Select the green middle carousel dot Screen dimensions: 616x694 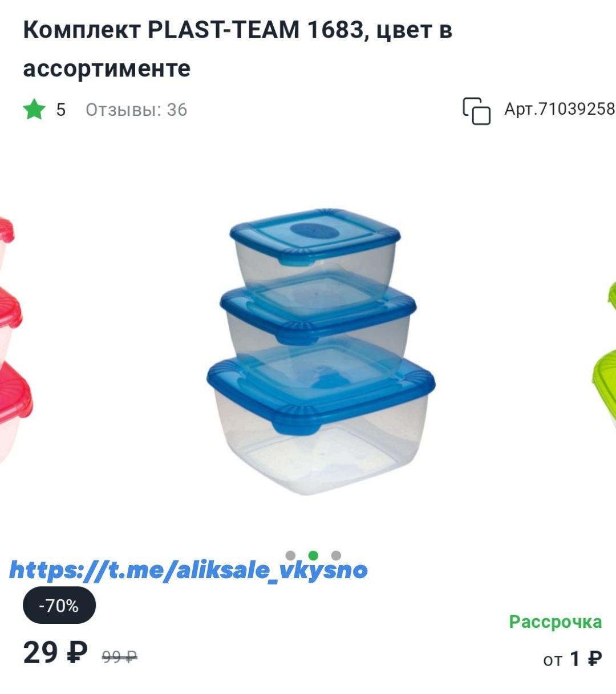(313, 555)
